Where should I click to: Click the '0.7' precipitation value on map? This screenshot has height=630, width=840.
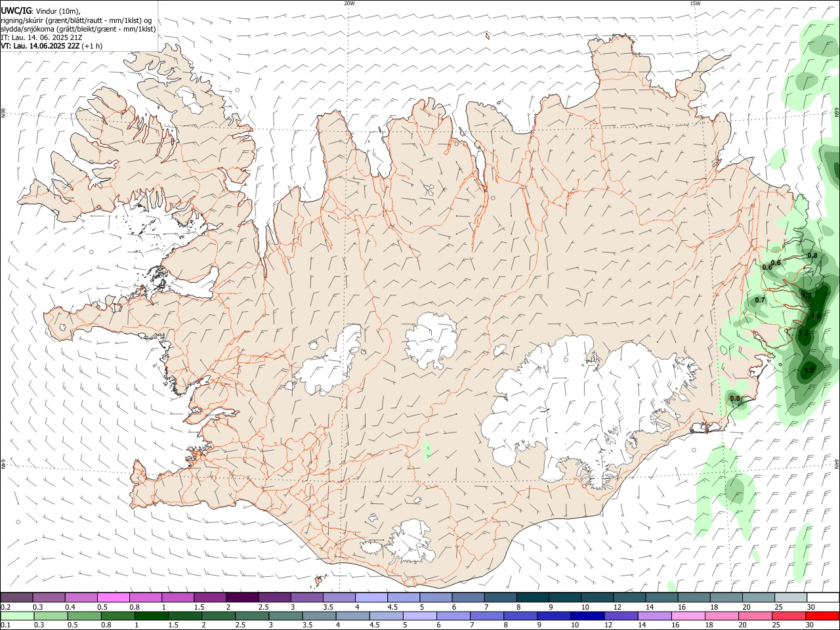point(760,300)
